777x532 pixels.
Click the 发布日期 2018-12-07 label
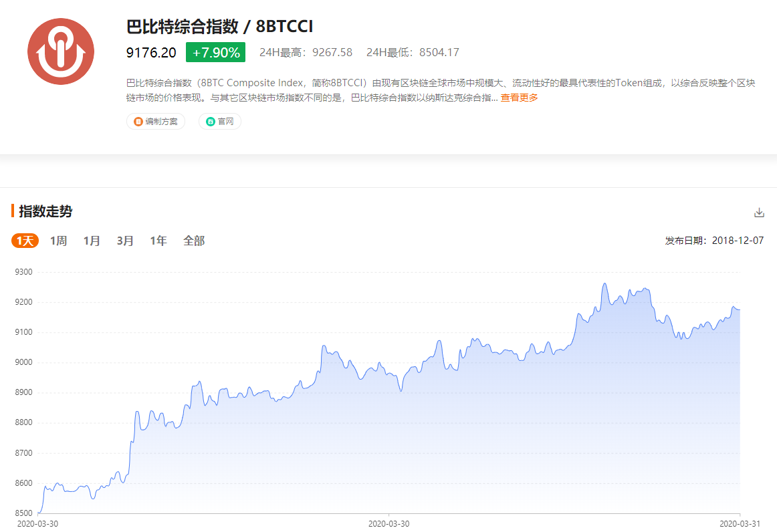pyautogui.click(x=714, y=241)
